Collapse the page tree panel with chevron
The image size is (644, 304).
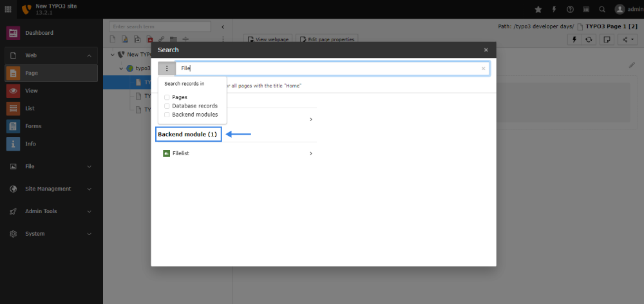click(223, 27)
